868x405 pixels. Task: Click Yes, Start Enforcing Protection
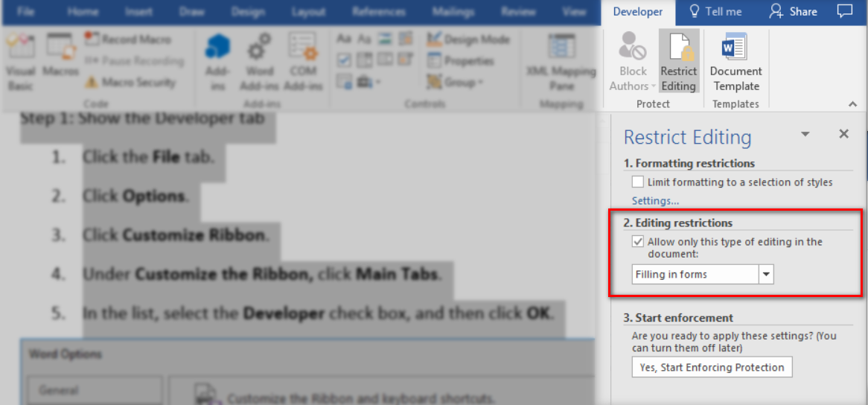pos(712,367)
